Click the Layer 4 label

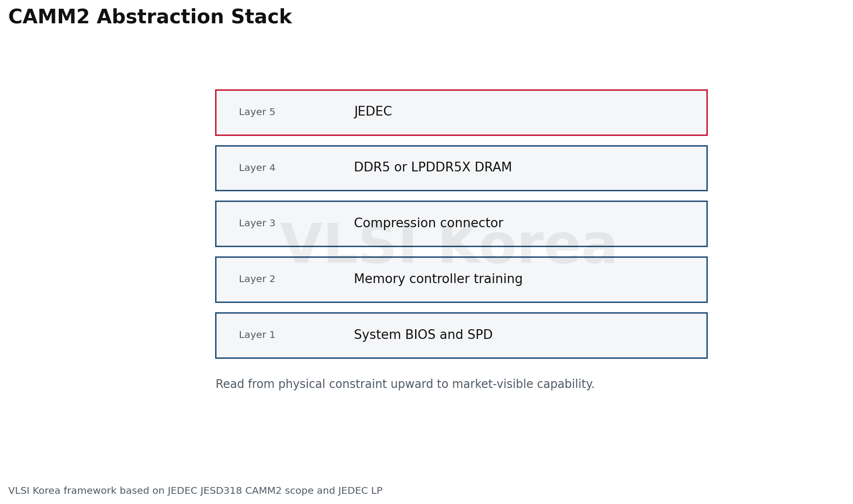tap(257, 168)
